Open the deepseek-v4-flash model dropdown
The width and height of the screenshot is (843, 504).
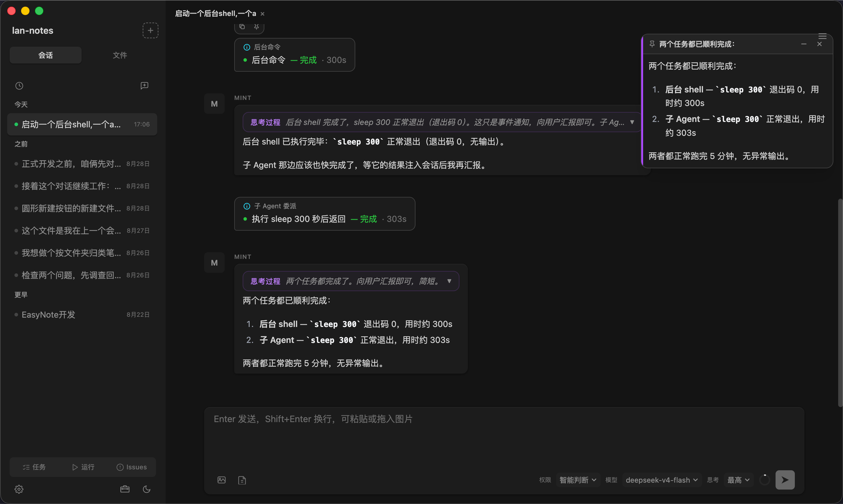pyautogui.click(x=662, y=480)
